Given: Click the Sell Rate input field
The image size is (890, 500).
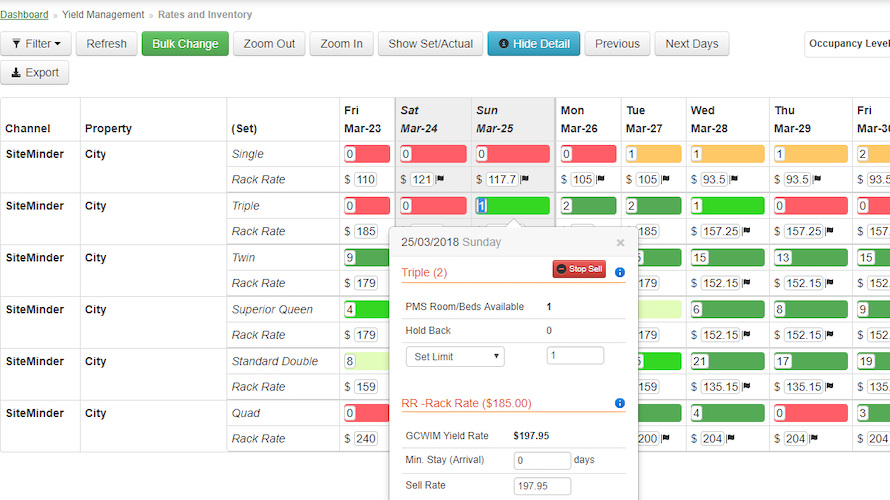Looking at the screenshot, I should [x=542, y=486].
